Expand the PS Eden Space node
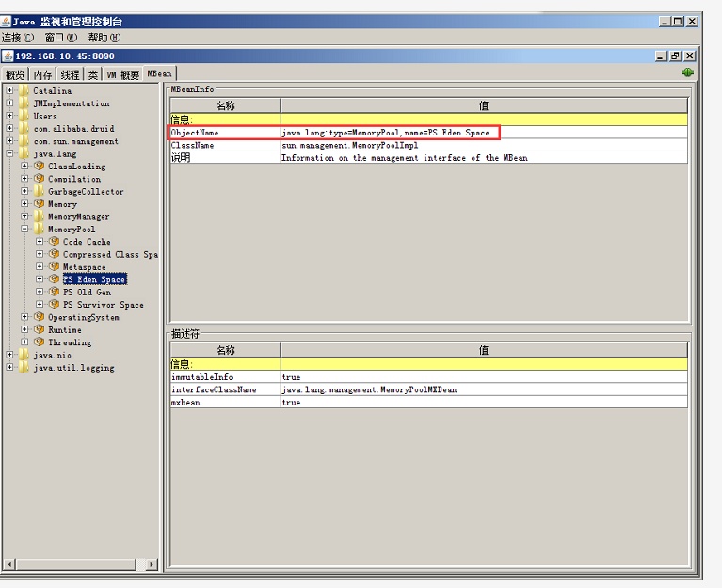722x588 pixels. (x=40, y=279)
